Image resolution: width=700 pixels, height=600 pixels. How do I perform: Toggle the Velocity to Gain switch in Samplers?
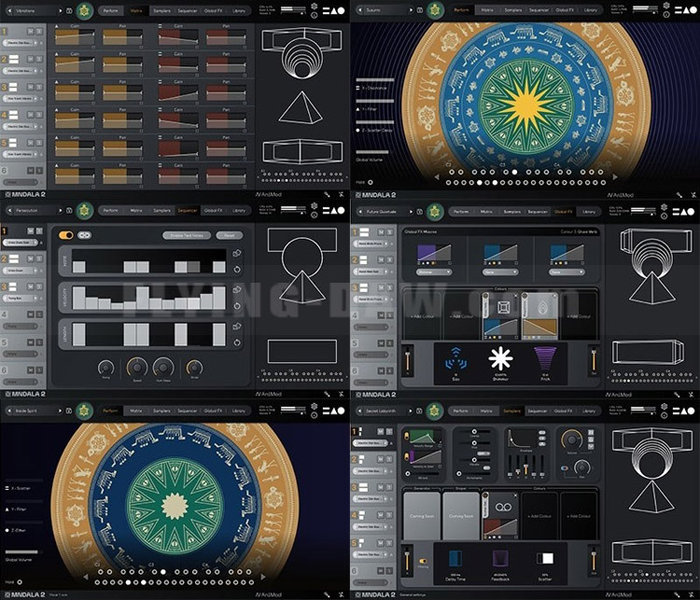(x=406, y=456)
